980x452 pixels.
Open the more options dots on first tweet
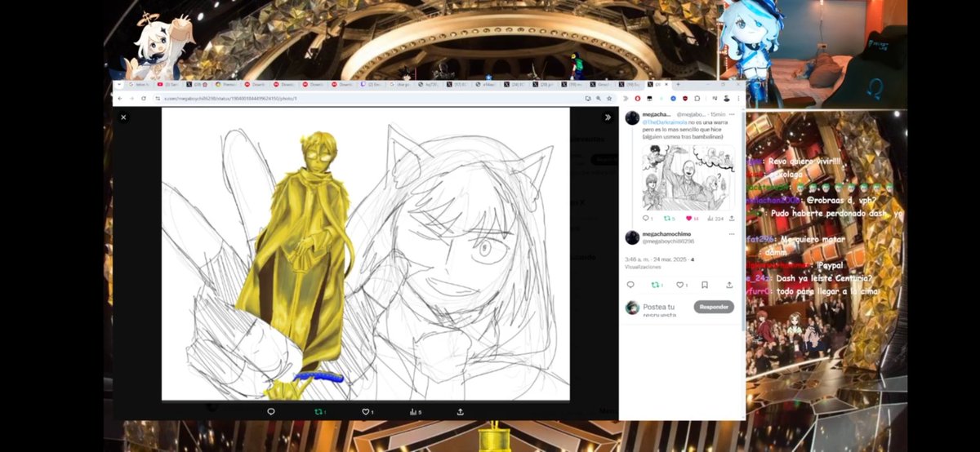[730, 114]
